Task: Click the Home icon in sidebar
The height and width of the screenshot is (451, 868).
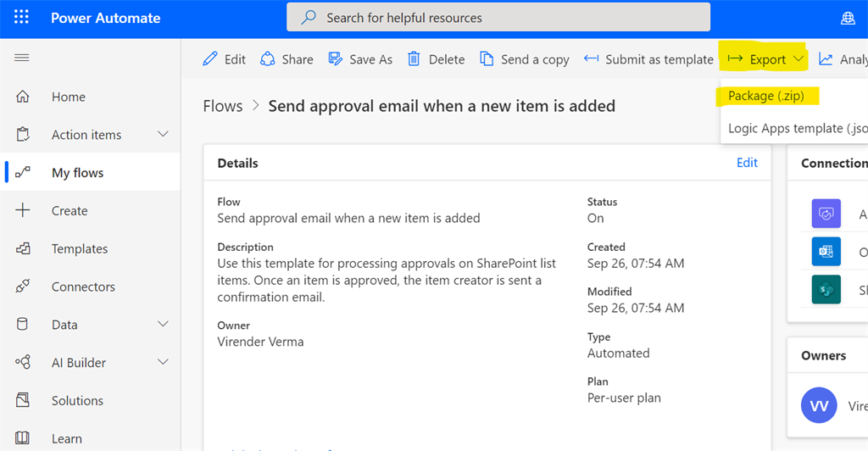Action: (x=23, y=97)
